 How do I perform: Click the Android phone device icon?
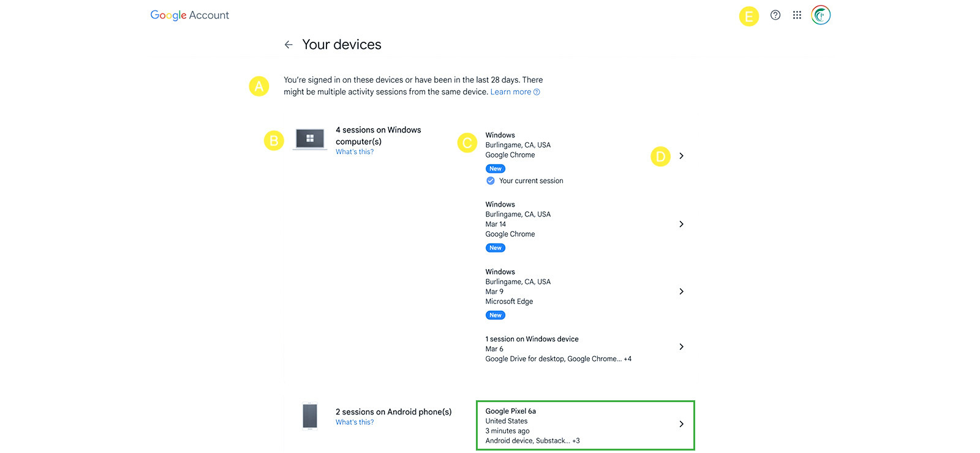coord(310,416)
